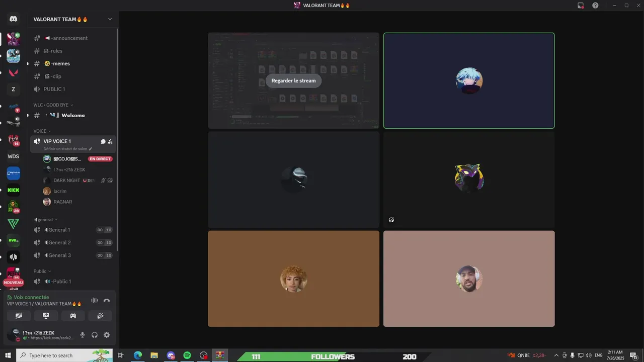Select the brown curly-haired participant tile
This screenshot has height=362, width=644.
293,279
